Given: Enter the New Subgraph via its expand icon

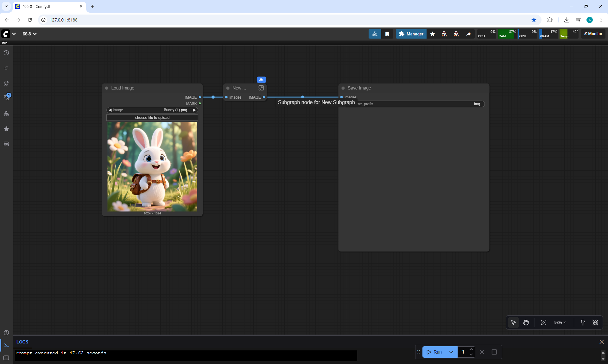Looking at the screenshot, I should pos(261,88).
